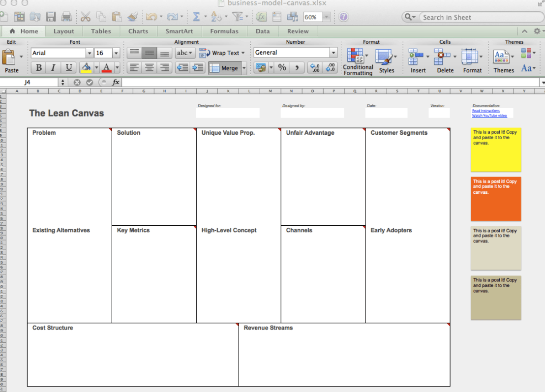The image size is (545, 392).
Task: Click the Save floppy disk icon
Action: 51,17
